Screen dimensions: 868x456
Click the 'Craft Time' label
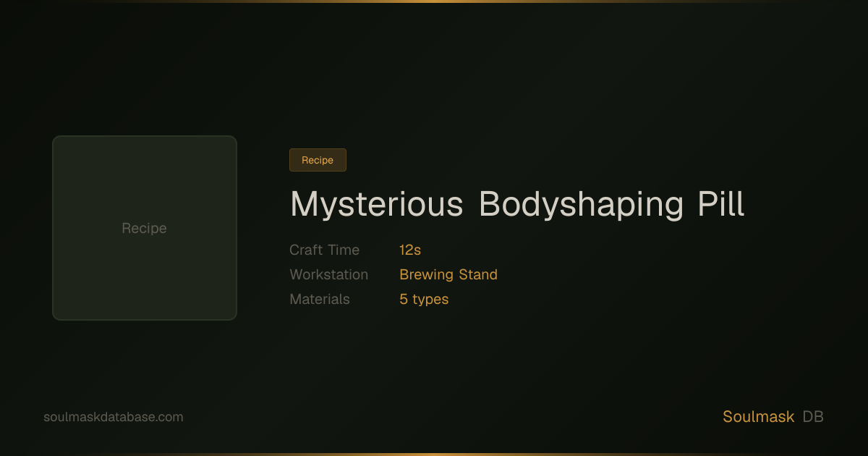324,250
